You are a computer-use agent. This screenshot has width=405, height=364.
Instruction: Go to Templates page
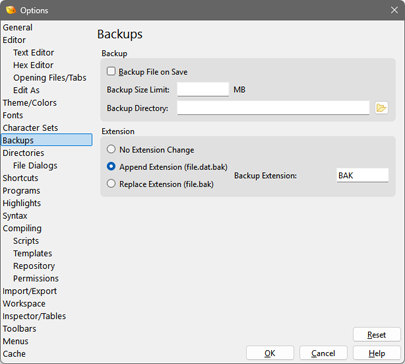[33, 254]
